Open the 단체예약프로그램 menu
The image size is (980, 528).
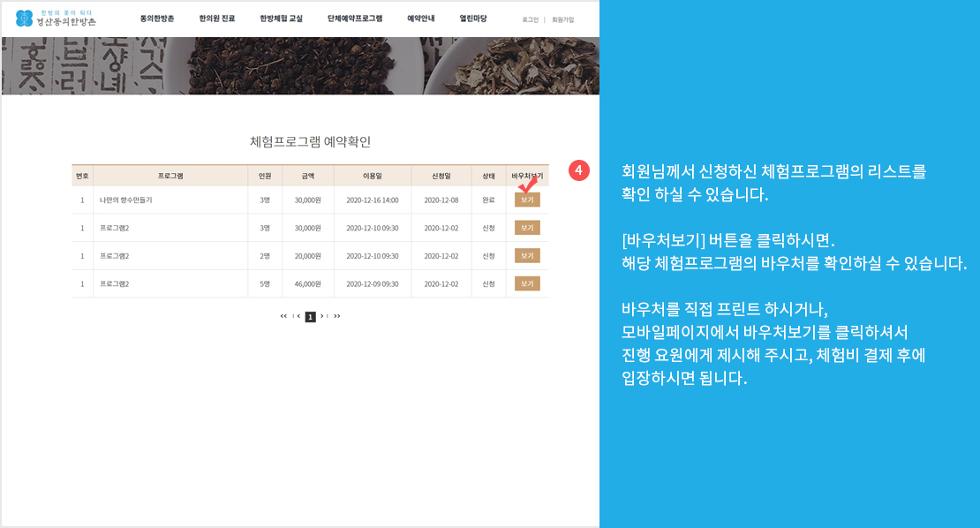(355, 19)
